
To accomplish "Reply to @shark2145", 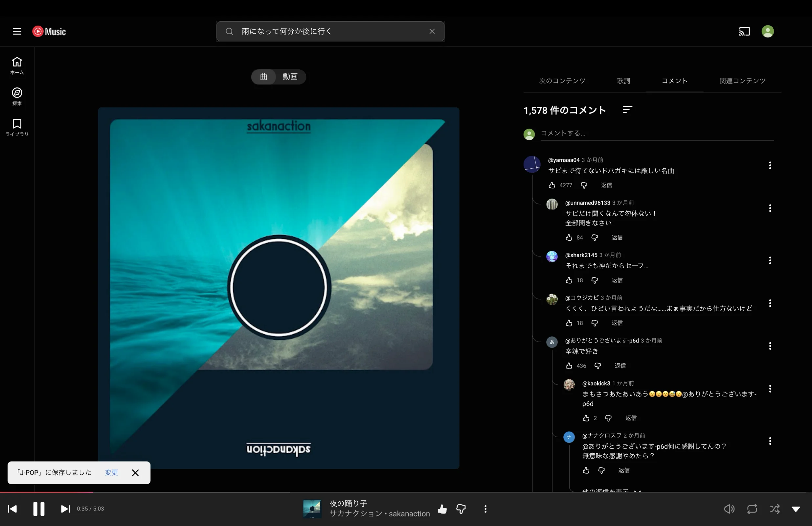I will (x=617, y=280).
